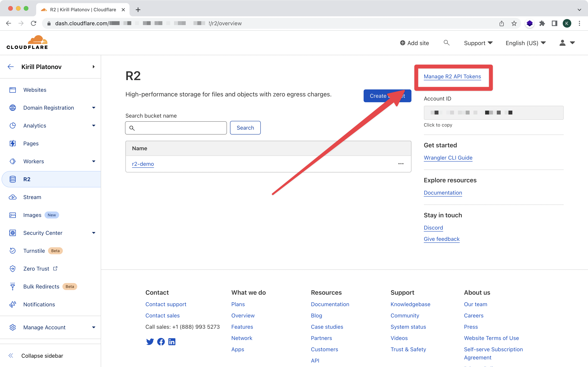This screenshot has height=367, width=588.
Task: Open Websites in sidebar
Action: tap(35, 90)
